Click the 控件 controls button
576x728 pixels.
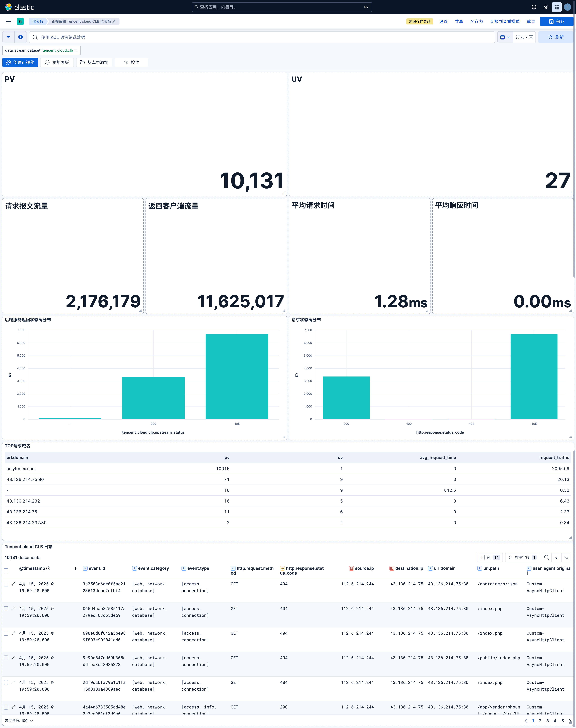(131, 62)
